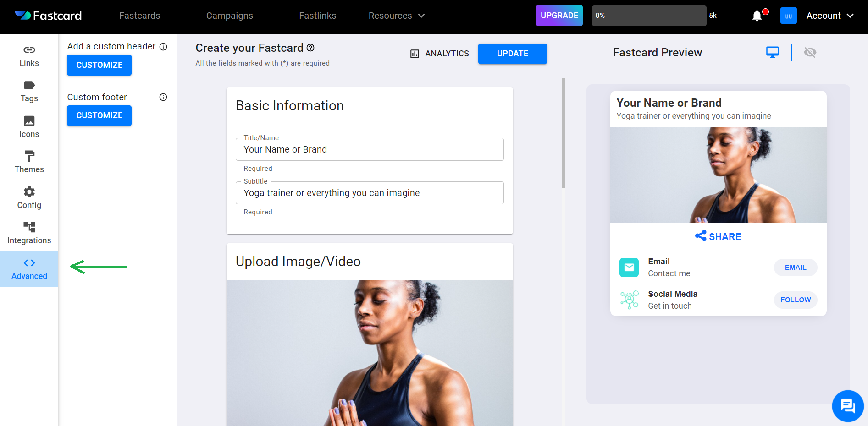Click the Analytics chart icon
This screenshot has width=868, height=426.
[415, 54]
